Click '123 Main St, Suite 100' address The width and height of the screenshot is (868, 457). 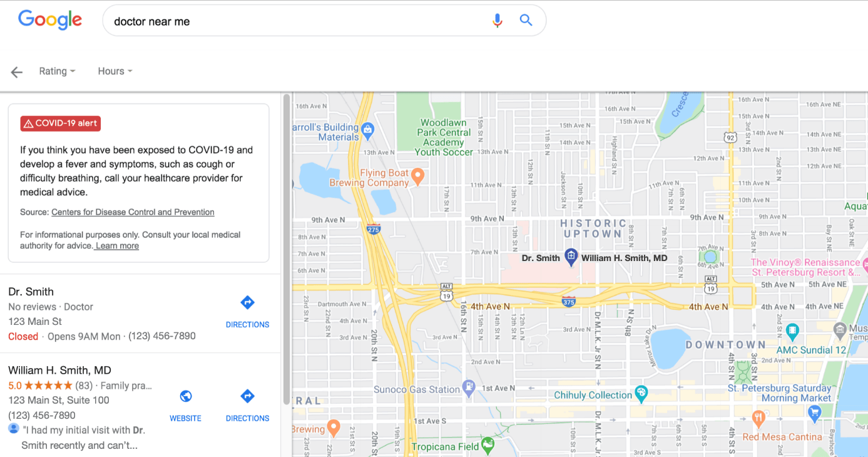click(x=59, y=400)
